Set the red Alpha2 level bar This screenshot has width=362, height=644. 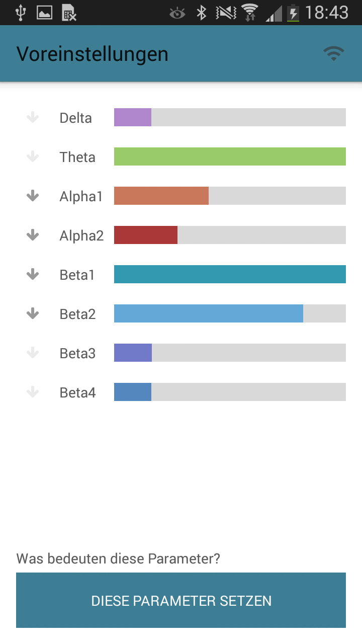[x=230, y=235]
